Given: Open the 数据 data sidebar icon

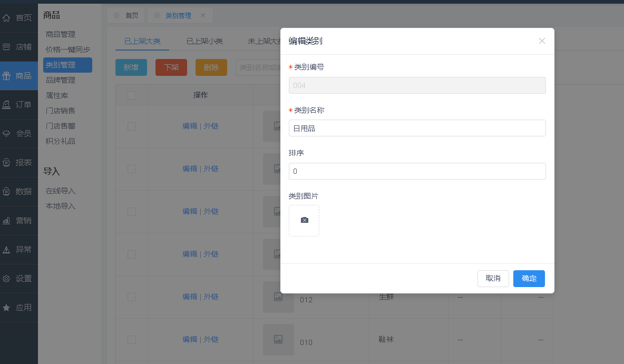Looking at the screenshot, I should tap(6, 191).
